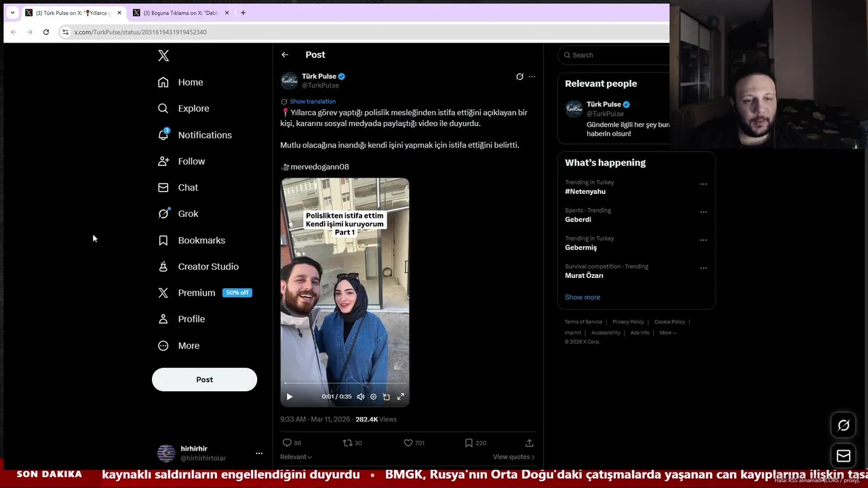Expand the footer More menu
The width and height of the screenshot is (868, 488).
pyautogui.click(x=668, y=333)
